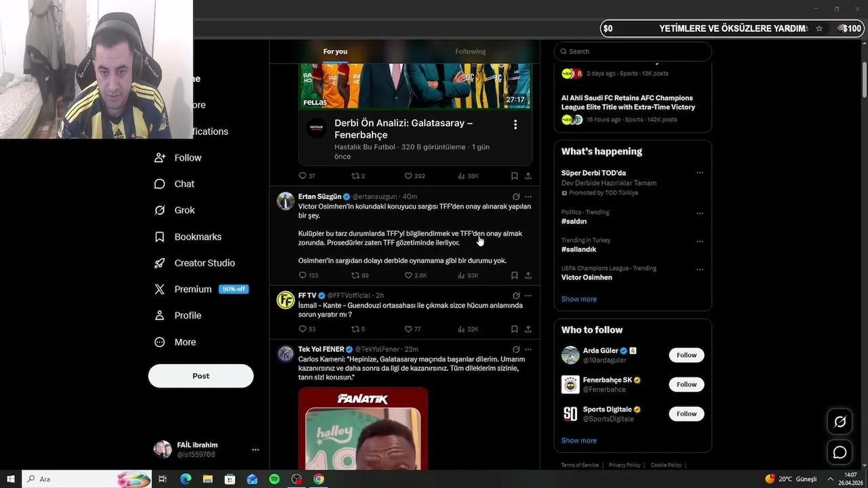The image size is (868, 488).
Task: Like Ertan Süzgün's post
Action: [415, 276]
